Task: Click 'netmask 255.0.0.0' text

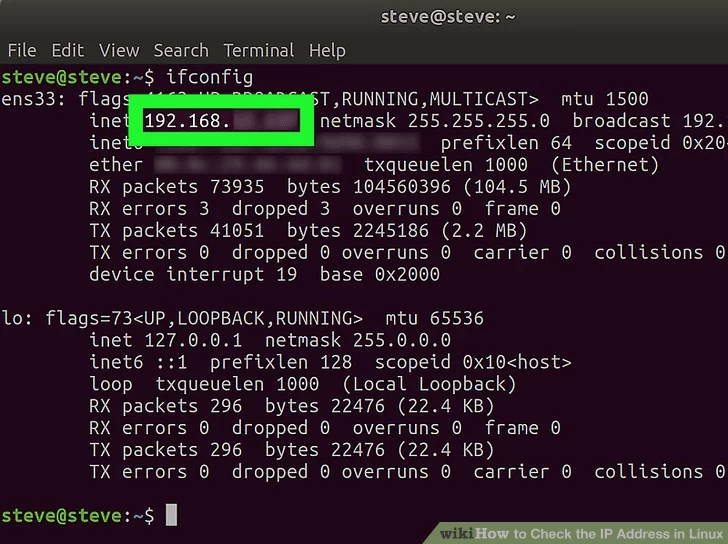Action: point(358,340)
